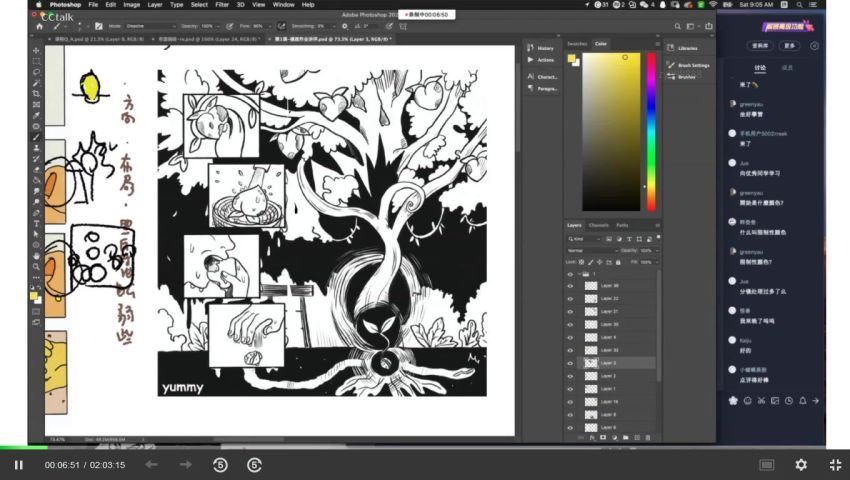Open the Brush Settings panel

click(x=692, y=65)
